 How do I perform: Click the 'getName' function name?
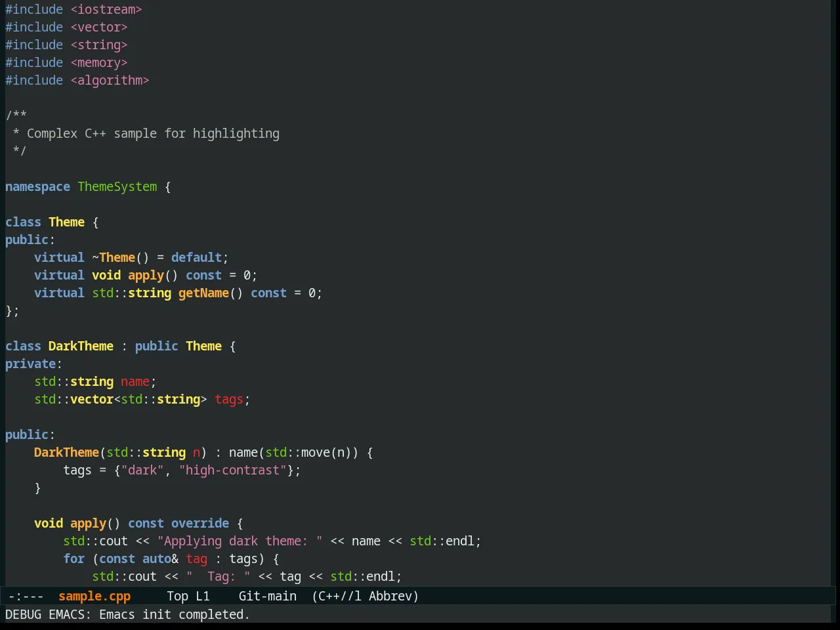[203, 293]
